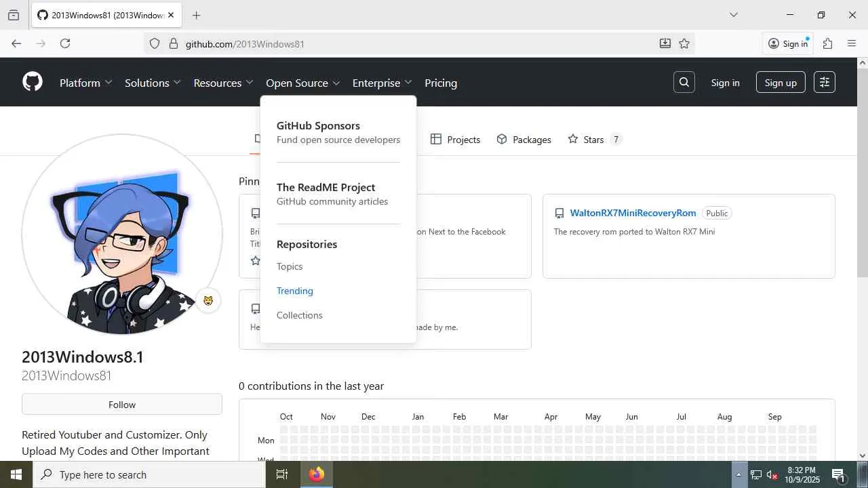The width and height of the screenshot is (868, 488).
Task: Switch to the Packages tab
Action: [524, 140]
